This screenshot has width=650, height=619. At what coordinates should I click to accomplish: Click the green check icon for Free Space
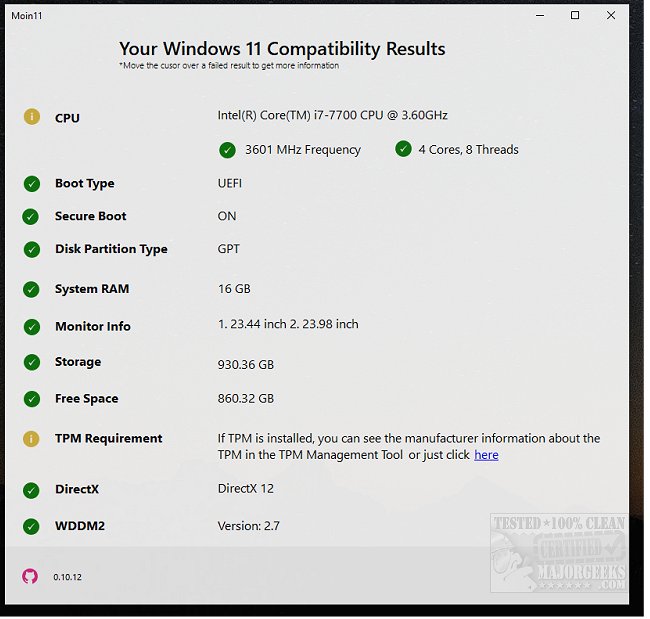pos(32,399)
